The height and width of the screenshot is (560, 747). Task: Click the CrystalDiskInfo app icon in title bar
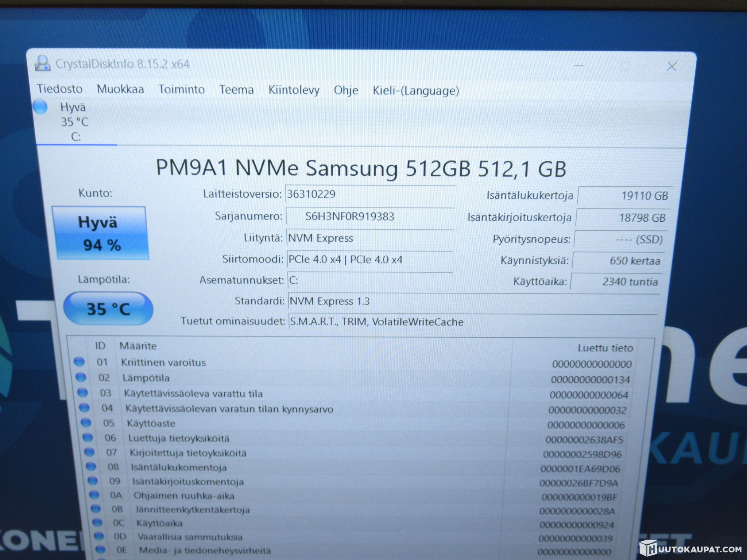tap(43, 63)
